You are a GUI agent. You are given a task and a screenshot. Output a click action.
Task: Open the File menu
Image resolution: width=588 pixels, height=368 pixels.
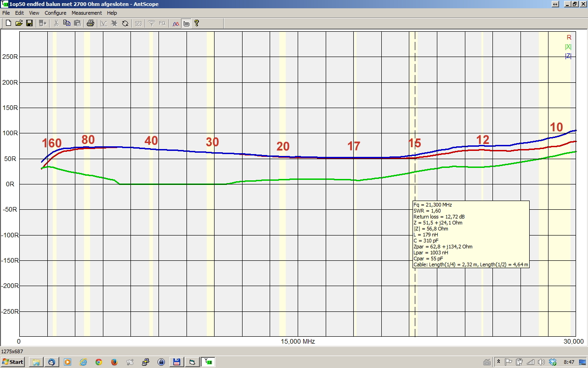[x=6, y=13]
